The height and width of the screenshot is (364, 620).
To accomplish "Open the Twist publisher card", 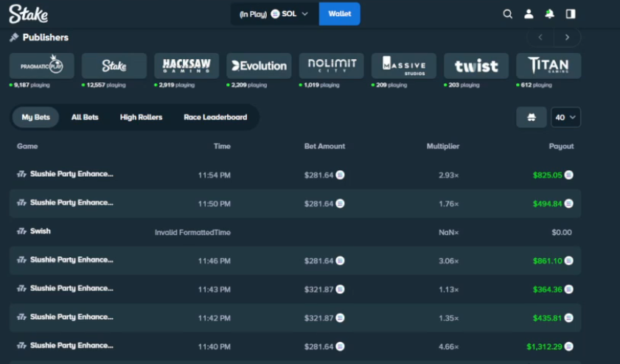I will coord(476,66).
